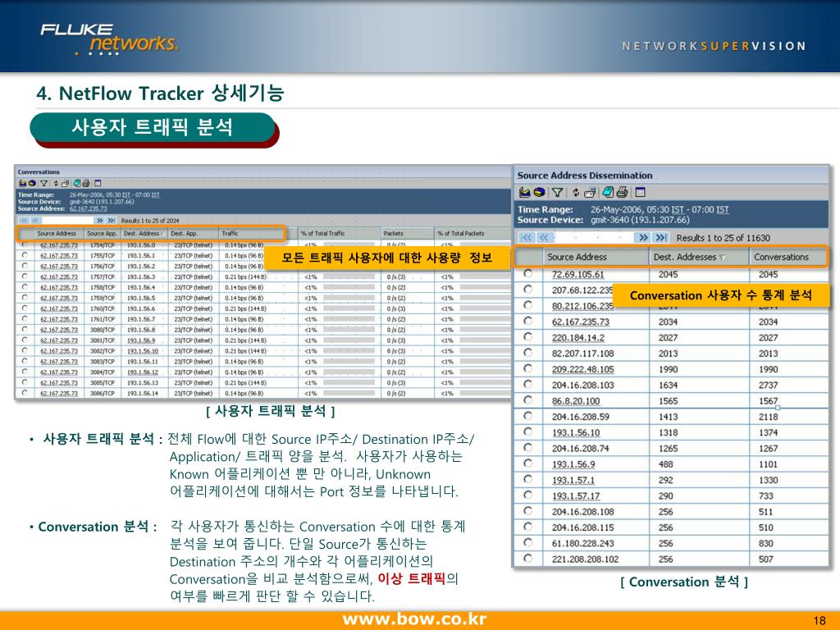The height and width of the screenshot is (630, 840).
Task: Go to next page in Source Address Dissemination
Action: (643, 237)
